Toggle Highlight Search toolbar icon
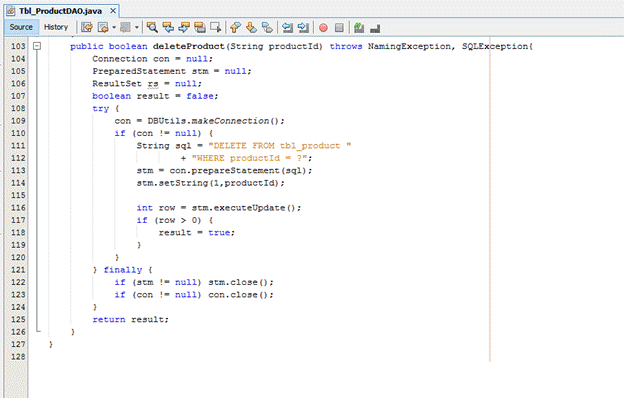Viewport: 624px width, 398px height. 200,27
